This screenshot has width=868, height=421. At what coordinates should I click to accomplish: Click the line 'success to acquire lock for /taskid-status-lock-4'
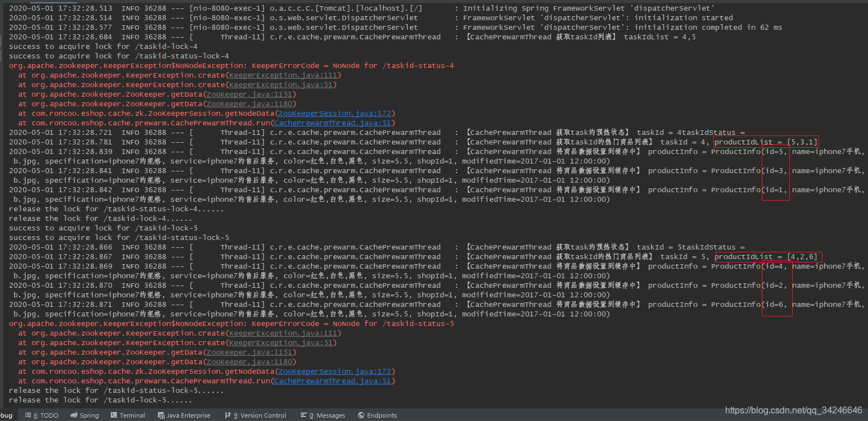pyautogui.click(x=119, y=56)
